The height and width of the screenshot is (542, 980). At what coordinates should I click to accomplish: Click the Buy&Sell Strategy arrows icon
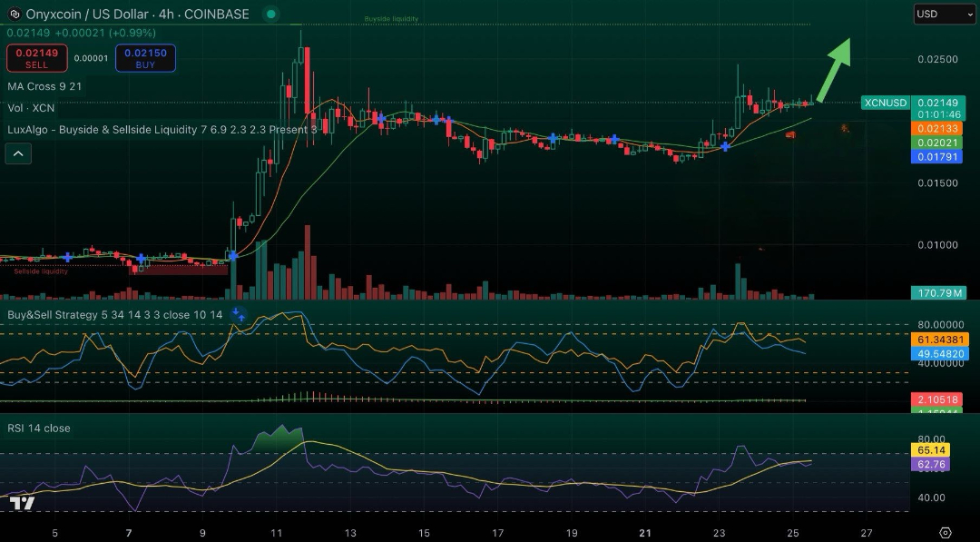(x=238, y=314)
